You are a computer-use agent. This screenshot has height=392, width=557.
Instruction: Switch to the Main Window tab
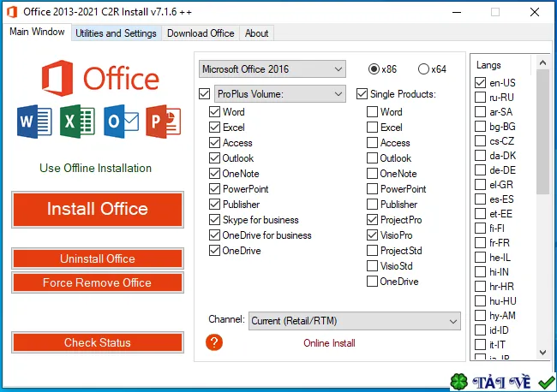(x=37, y=32)
